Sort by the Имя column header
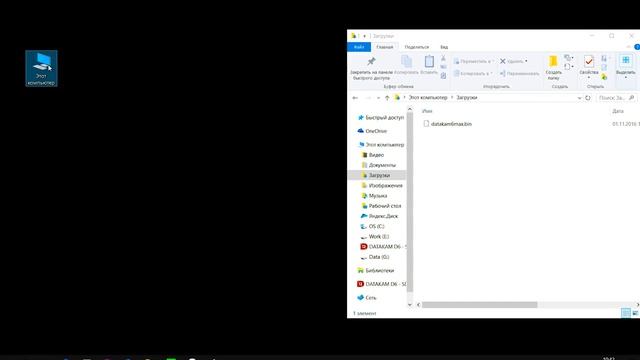640x360 pixels. pos(427,111)
